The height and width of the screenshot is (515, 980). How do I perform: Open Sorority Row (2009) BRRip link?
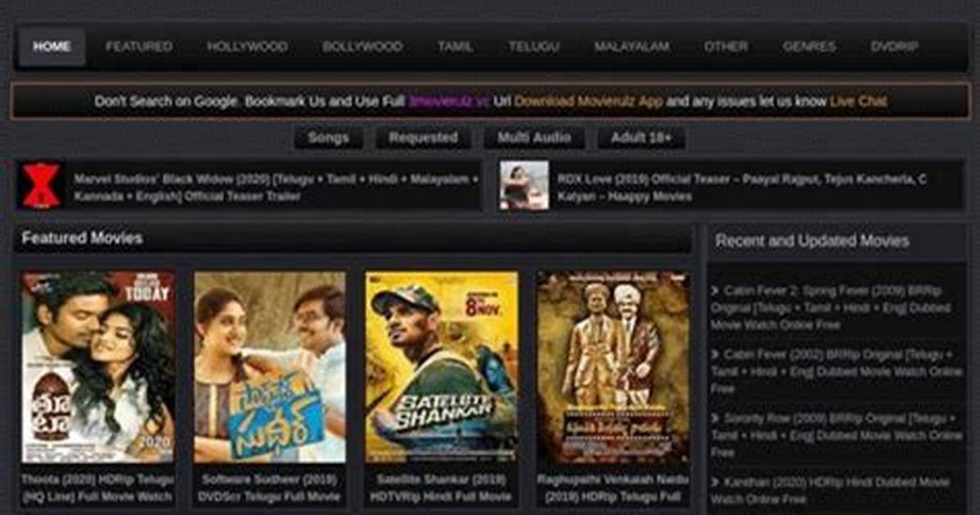coord(837,435)
